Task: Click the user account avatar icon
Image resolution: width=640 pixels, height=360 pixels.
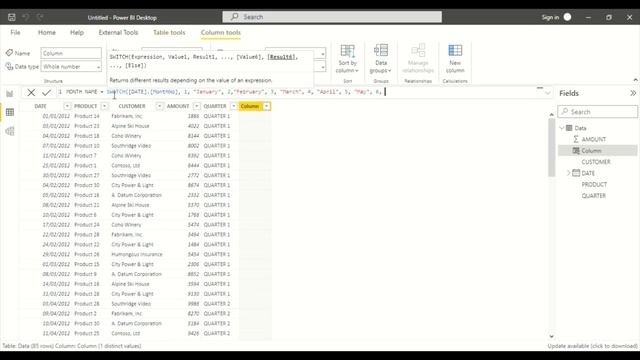Action: tap(567, 17)
